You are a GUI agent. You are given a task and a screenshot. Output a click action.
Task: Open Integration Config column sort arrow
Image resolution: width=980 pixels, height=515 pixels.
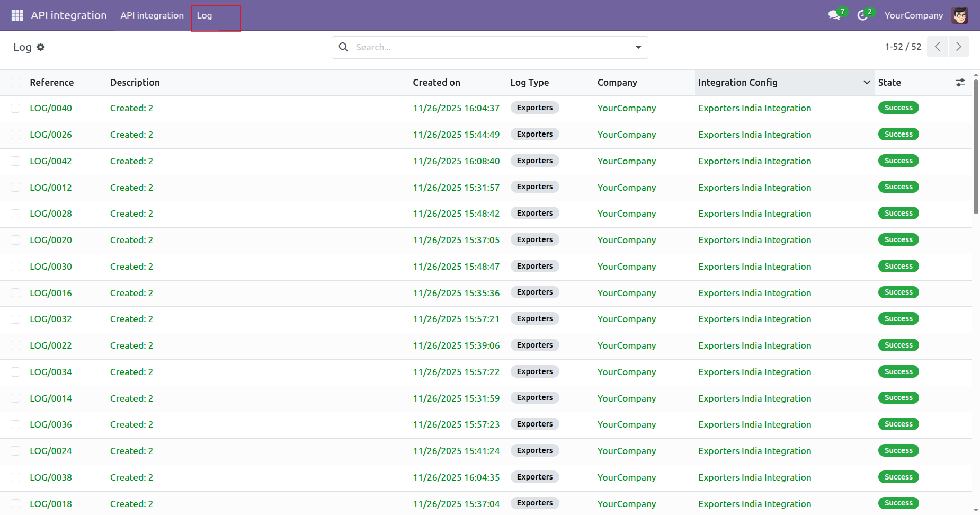click(x=867, y=83)
